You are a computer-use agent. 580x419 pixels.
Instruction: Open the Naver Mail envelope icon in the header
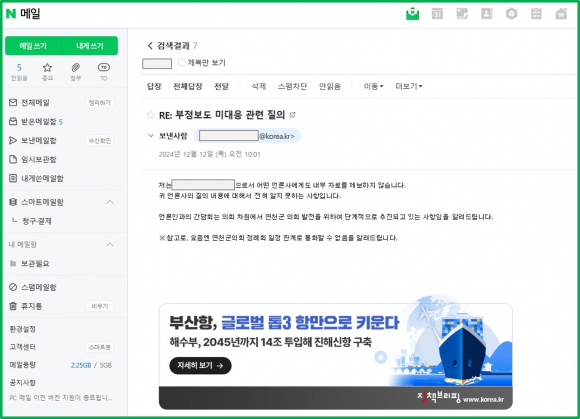(412, 14)
